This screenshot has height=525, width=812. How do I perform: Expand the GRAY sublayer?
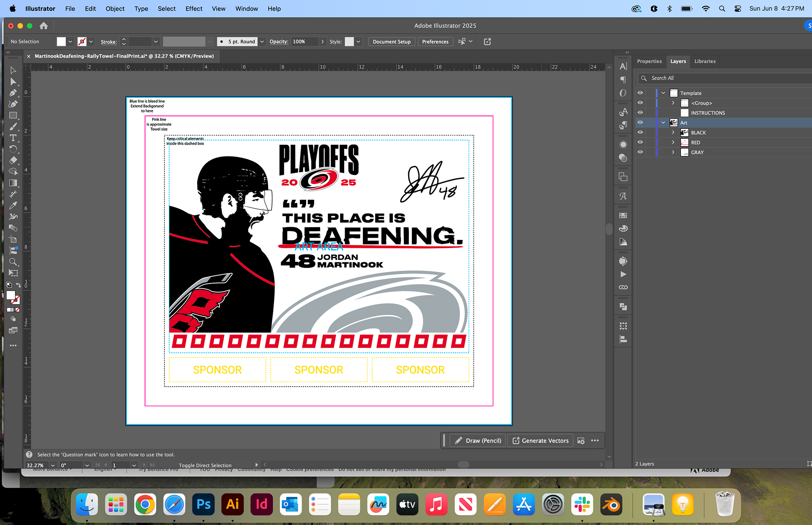click(x=673, y=152)
